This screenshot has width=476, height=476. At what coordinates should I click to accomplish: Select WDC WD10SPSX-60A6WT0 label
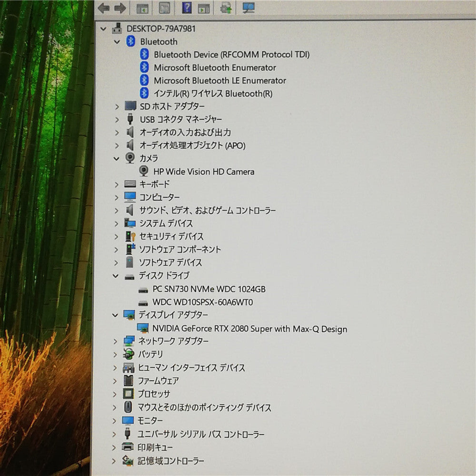pyautogui.click(x=202, y=302)
